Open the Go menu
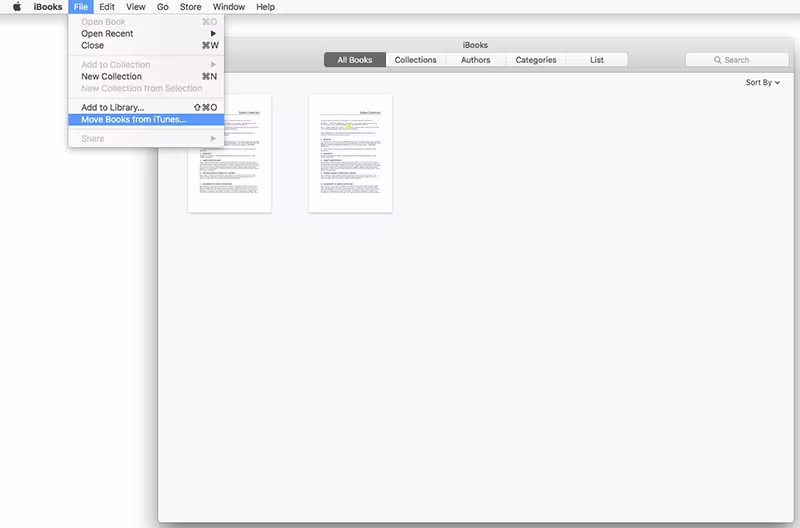 (x=163, y=7)
